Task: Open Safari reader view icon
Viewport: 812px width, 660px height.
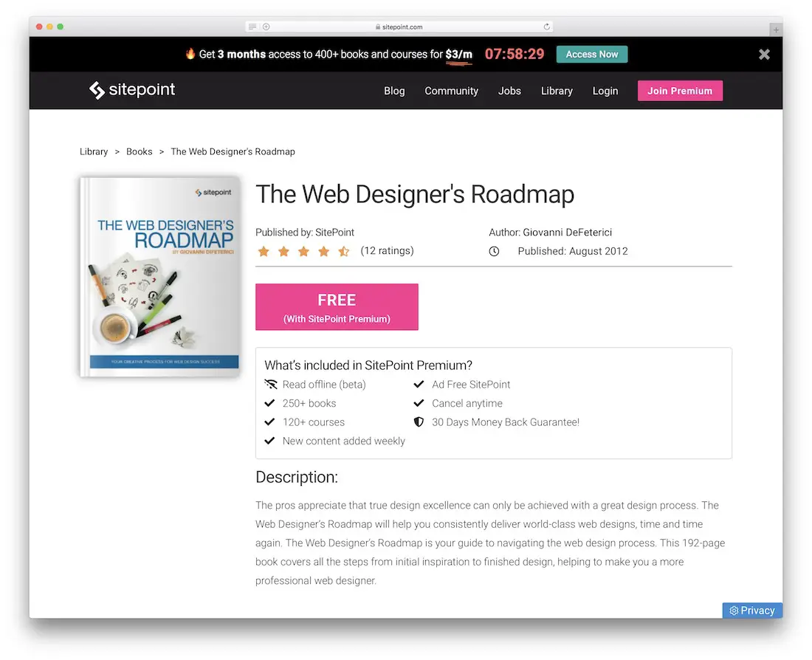Action: click(252, 27)
